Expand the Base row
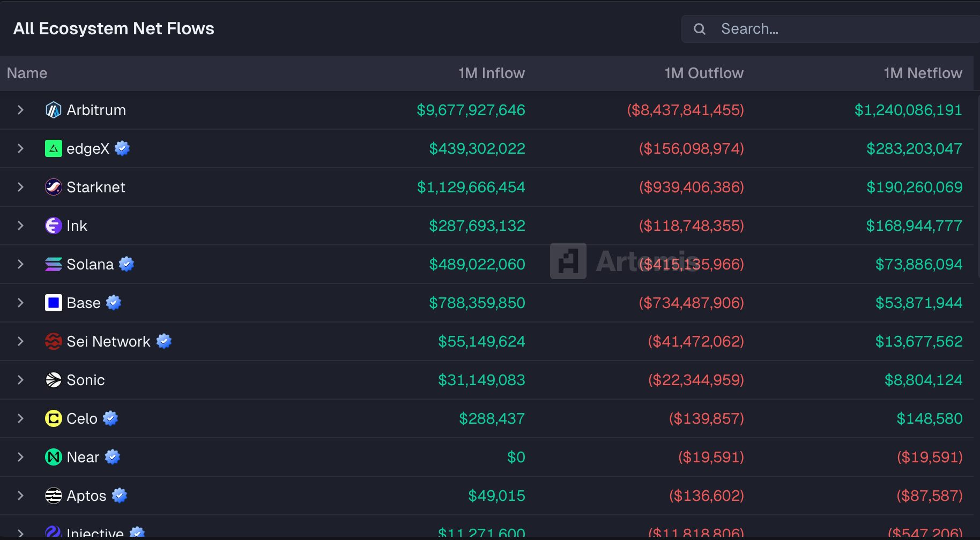This screenshot has width=980, height=540. click(x=20, y=303)
